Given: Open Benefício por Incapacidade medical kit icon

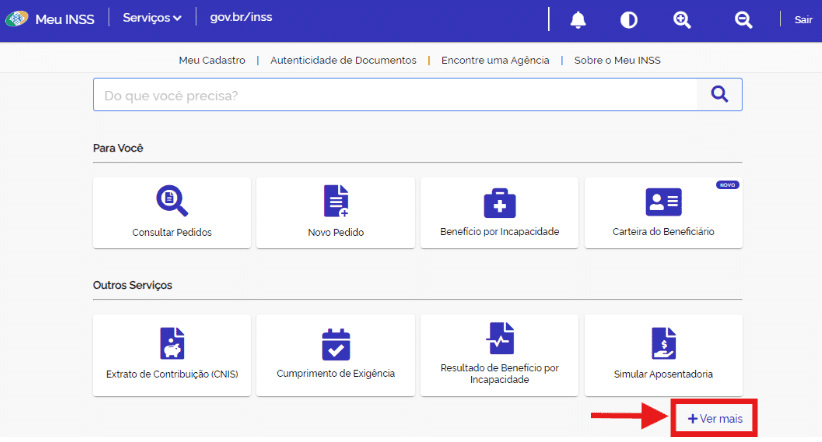Looking at the screenshot, I should click(499, 202).
